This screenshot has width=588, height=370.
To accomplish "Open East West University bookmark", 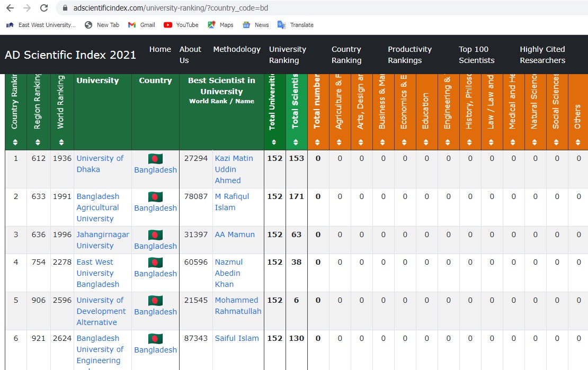I will (x=41, y=25).
